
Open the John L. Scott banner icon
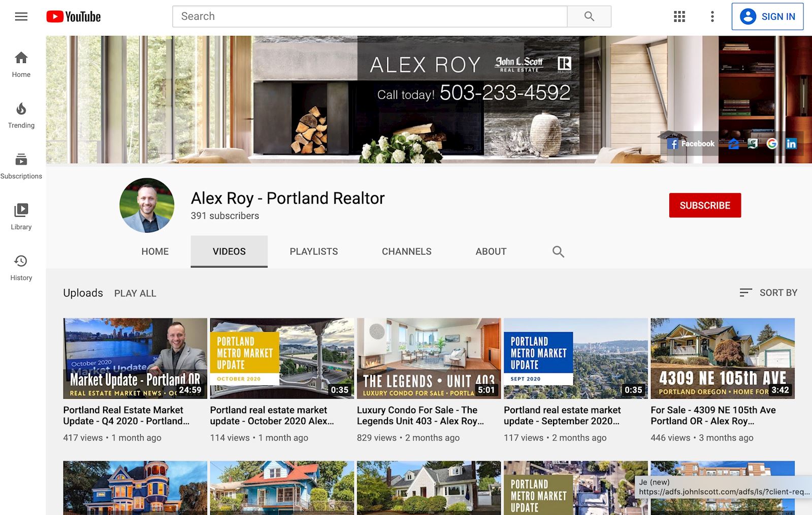[753, 144]
